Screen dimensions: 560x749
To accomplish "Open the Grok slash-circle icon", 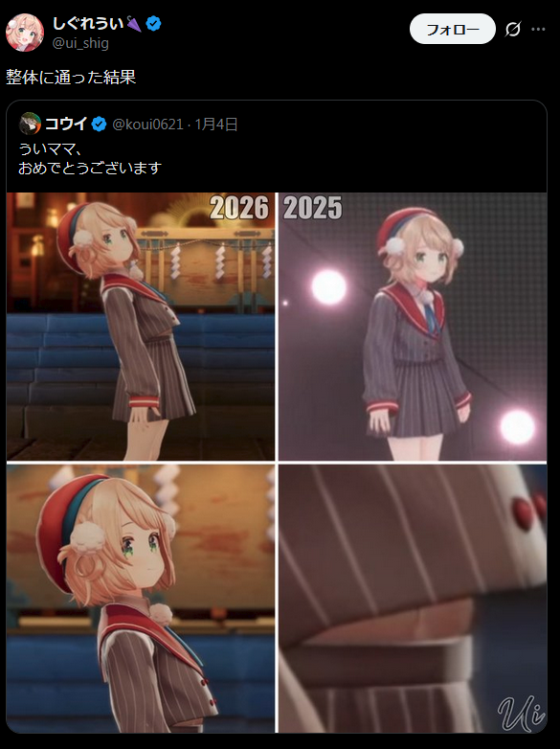I will 513,30.
